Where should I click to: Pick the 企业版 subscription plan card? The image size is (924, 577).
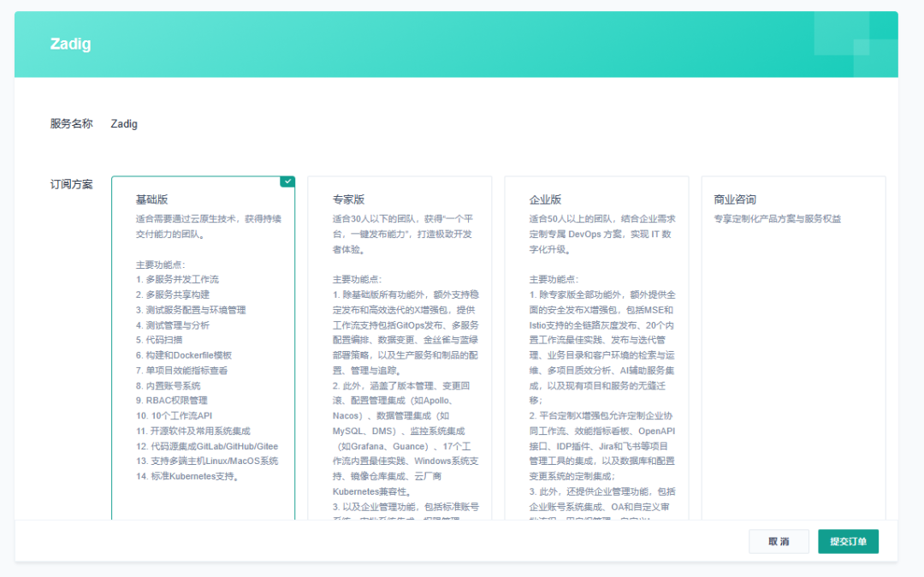click(x=596, y=348)
